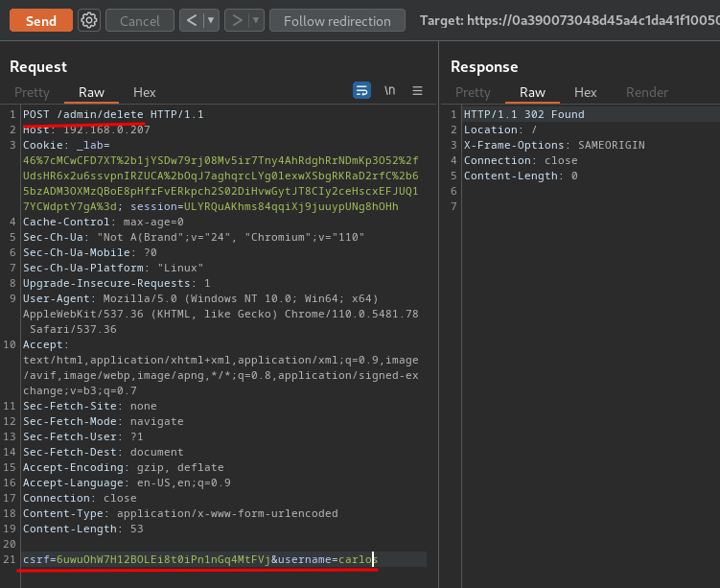Open the back history dropdown arrow
Screen dimensions: 720x588
pos(211,20)
